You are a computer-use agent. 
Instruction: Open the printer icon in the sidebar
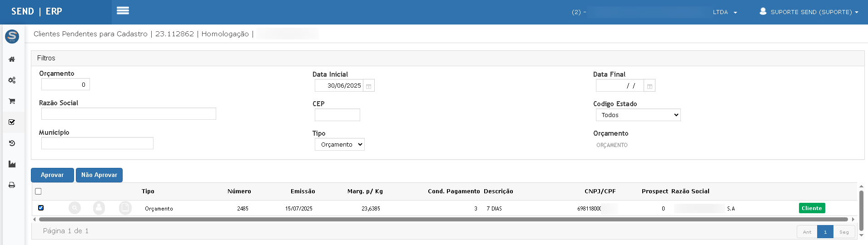pos(12,185)
